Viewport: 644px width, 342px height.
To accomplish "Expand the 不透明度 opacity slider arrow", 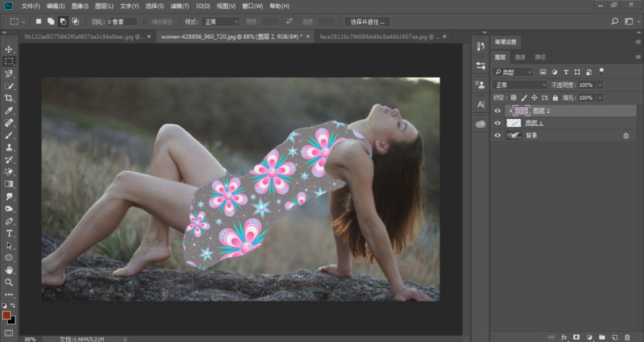I will pyautogui.click(x=600, y=85).
